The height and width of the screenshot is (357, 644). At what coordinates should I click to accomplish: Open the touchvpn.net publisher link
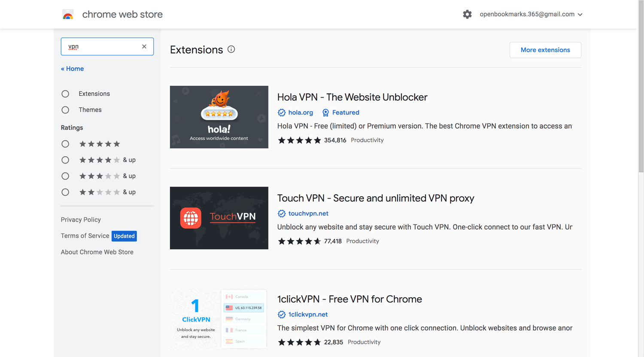tap(308, 213)
